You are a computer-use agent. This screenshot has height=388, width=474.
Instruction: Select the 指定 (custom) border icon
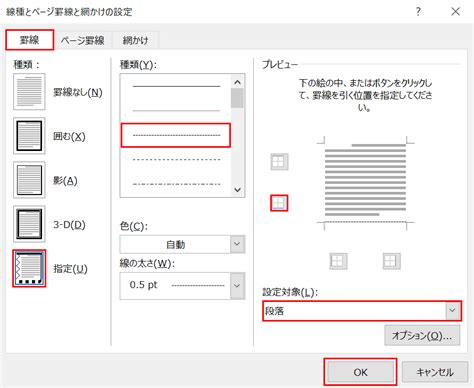click(x=29, y=268)
